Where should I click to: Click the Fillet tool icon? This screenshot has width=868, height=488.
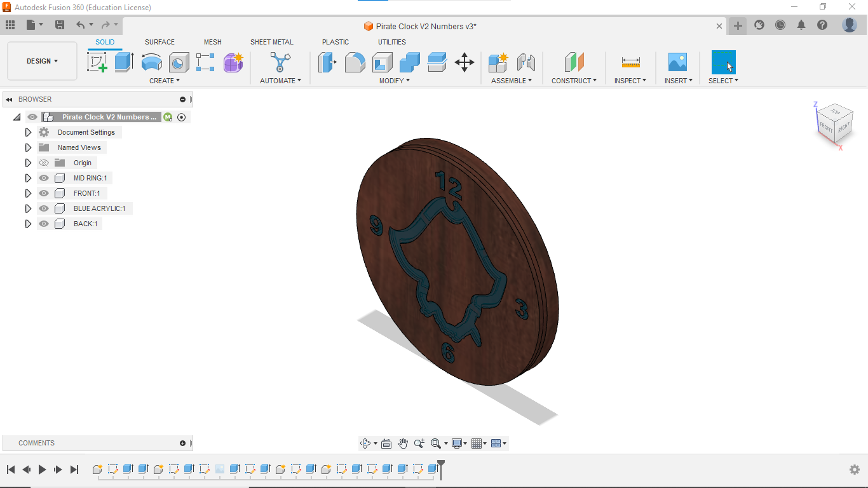pyautogui.click(x=355, y=62)
